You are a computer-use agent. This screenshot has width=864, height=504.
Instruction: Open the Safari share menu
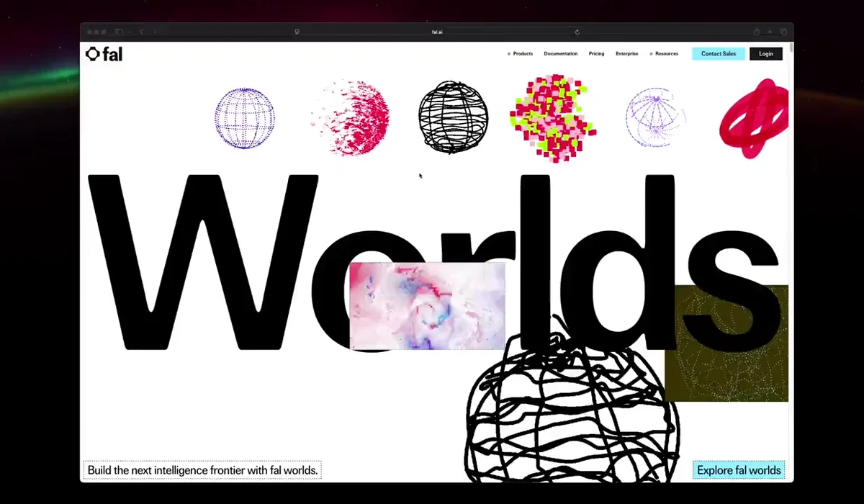pyautogui.click(x=756, y=32)
